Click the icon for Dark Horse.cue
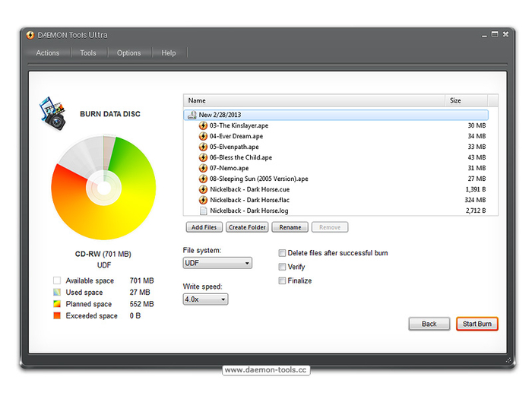532x399 pixels. pyautogui.click(x=203, y=189)
